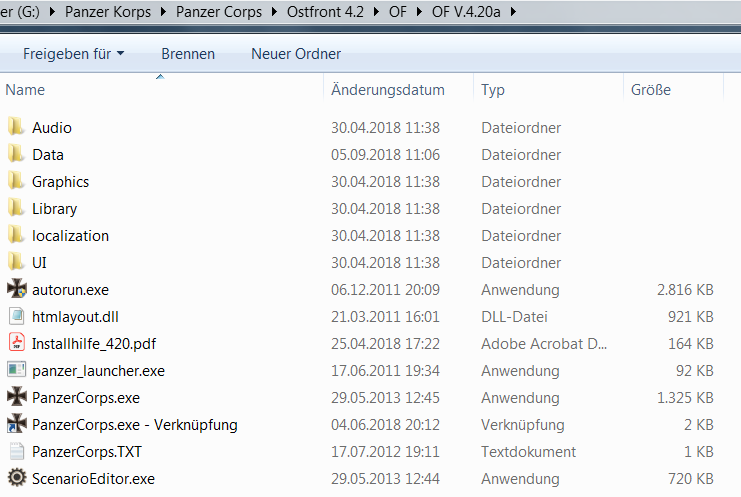The image size is (741, 497).
Task: Navigate to Panzer Korps in breadcrumb
Action: point(108,12)
